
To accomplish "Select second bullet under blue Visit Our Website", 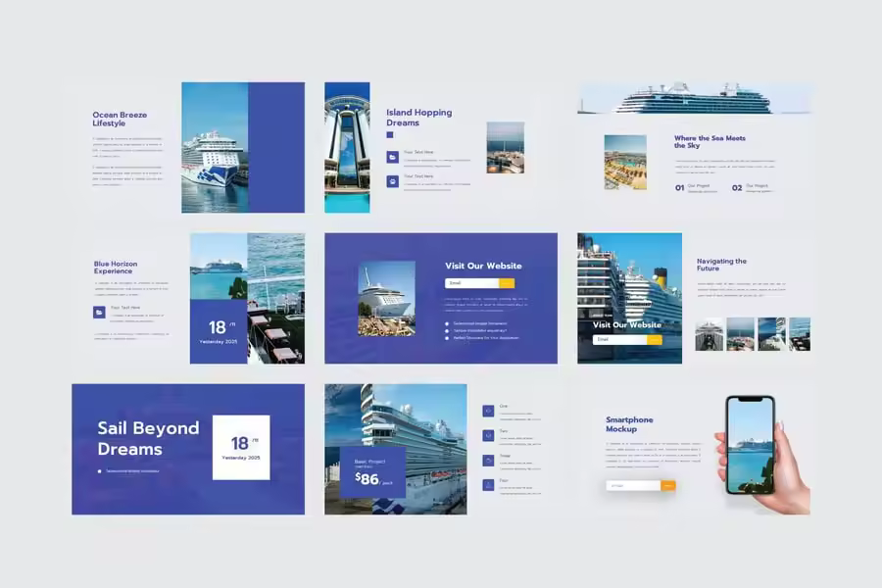I will 447,330.
